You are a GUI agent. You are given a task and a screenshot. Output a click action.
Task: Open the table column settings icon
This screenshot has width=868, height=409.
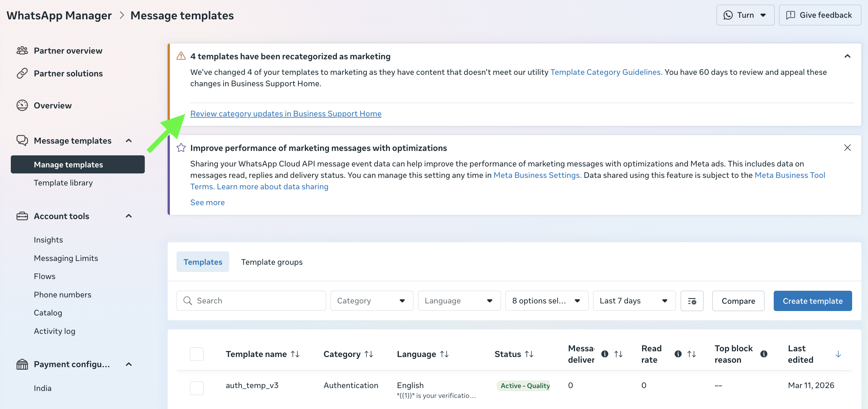click(x=691, y=301)
